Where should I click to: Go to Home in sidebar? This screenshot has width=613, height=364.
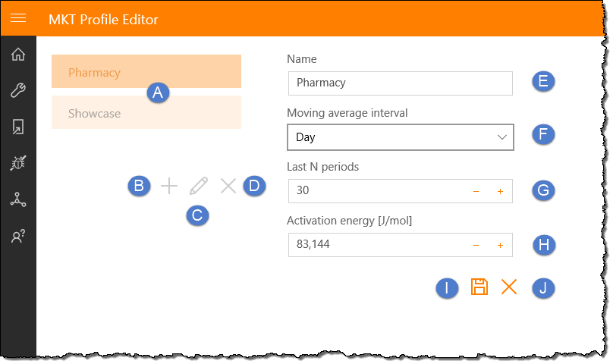pos(18,54)
